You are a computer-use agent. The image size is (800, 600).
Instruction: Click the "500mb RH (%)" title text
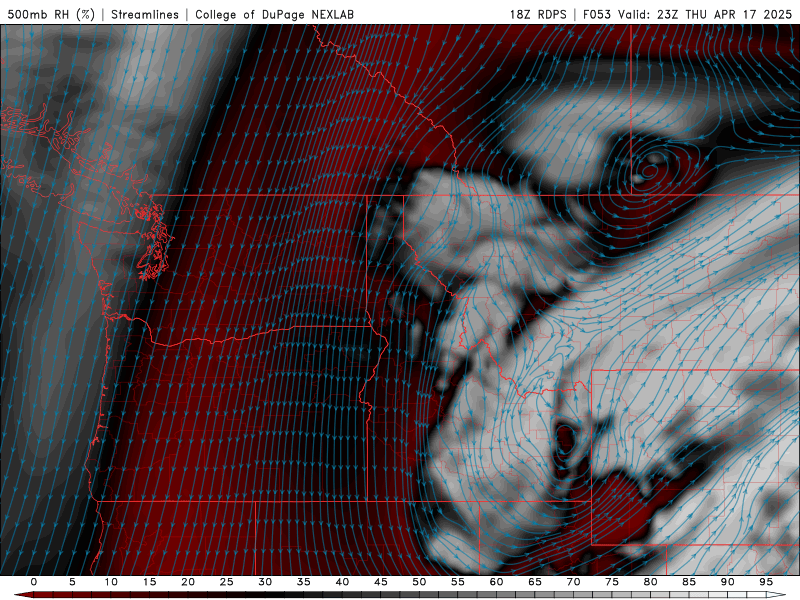click(51, 15)
